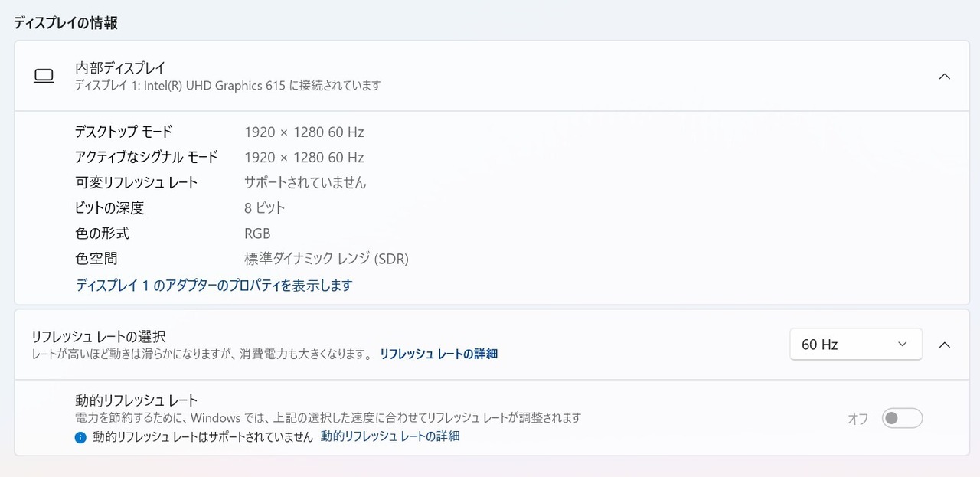Click the オフ label beside the switch

point(858,419)
